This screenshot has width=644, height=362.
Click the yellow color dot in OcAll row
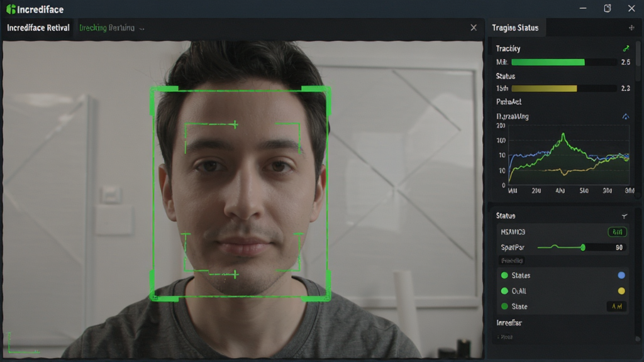click(x=621, y=291)
